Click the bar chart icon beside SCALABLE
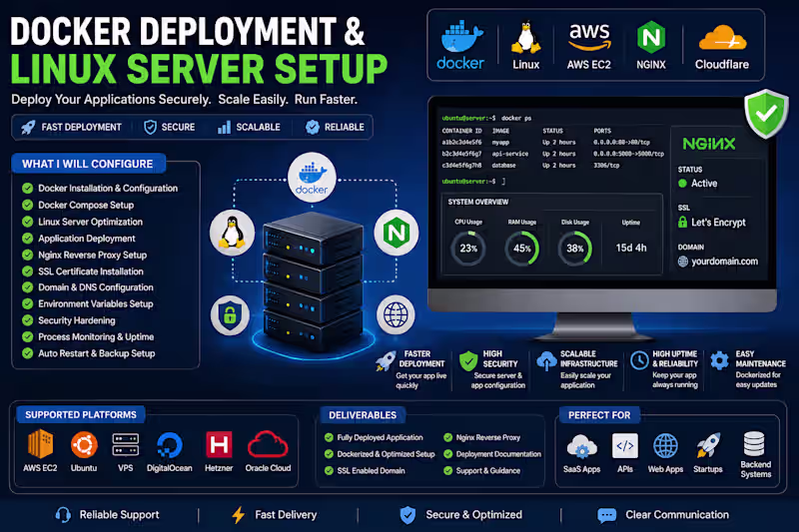 (224, 127)
